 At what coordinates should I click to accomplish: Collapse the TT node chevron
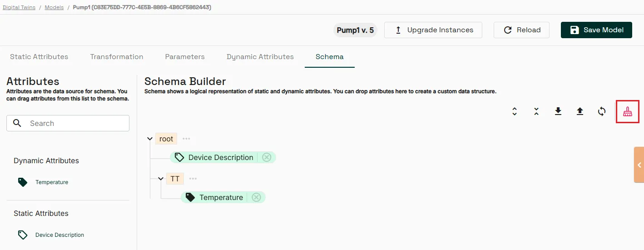(x=161, y=179)
